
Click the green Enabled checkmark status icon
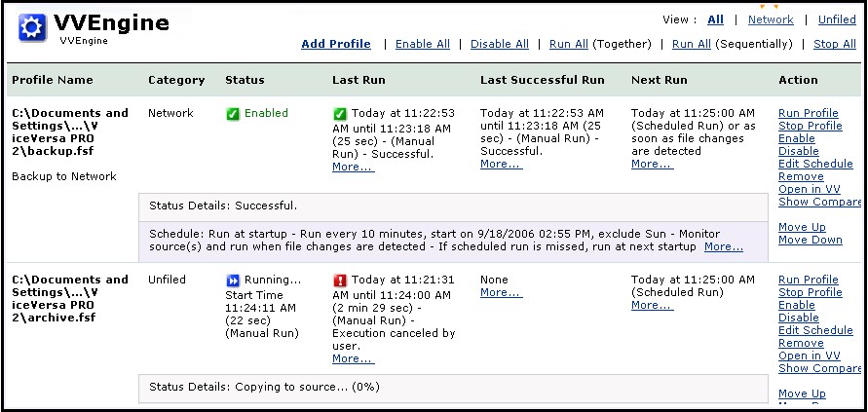(x=233, y=114)
